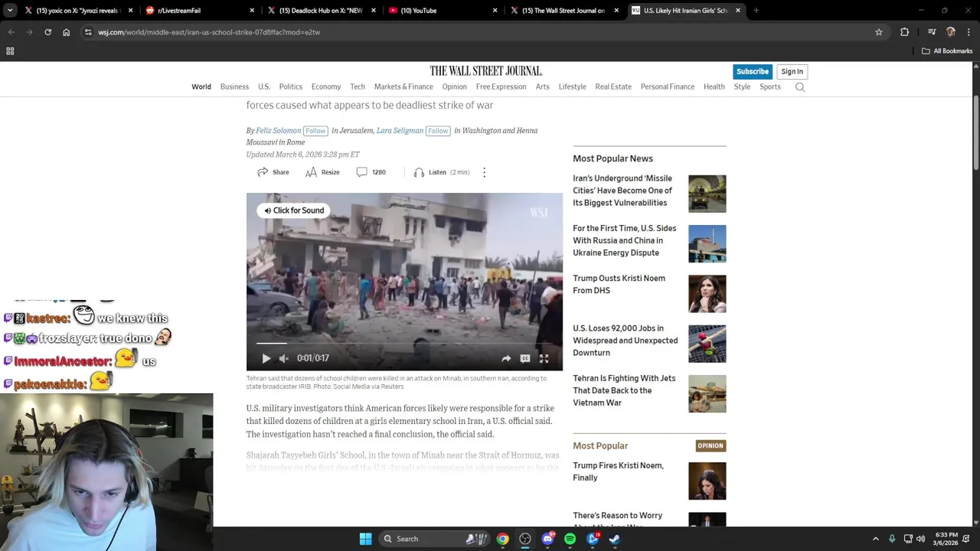Open Steam from taskbar
Image resolution: width=980 pixels, height=551 pixels.
615,539
